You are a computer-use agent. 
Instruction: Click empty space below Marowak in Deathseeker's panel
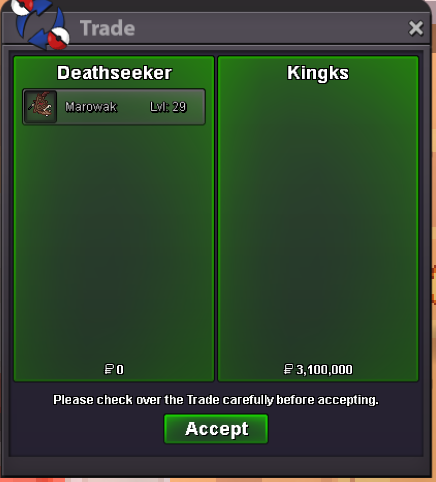pos(114,243)
